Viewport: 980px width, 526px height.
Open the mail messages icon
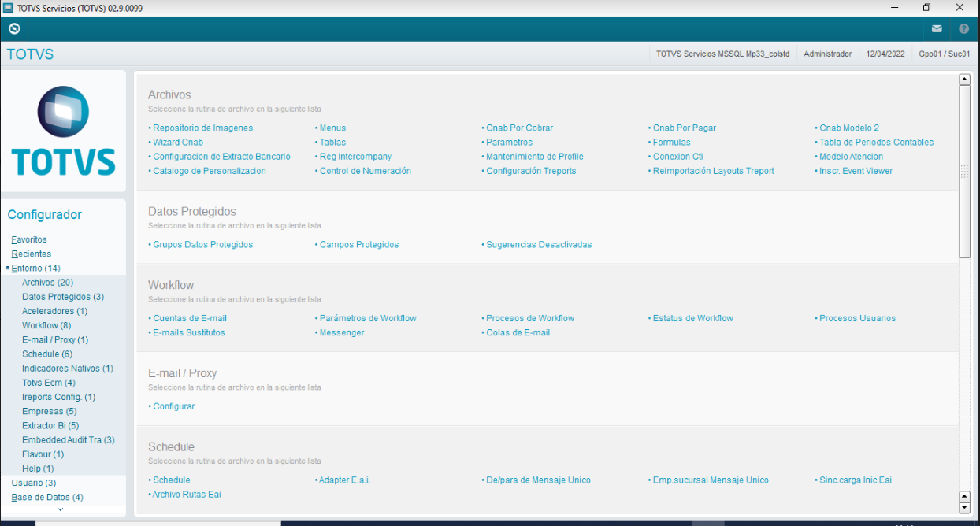936,28
